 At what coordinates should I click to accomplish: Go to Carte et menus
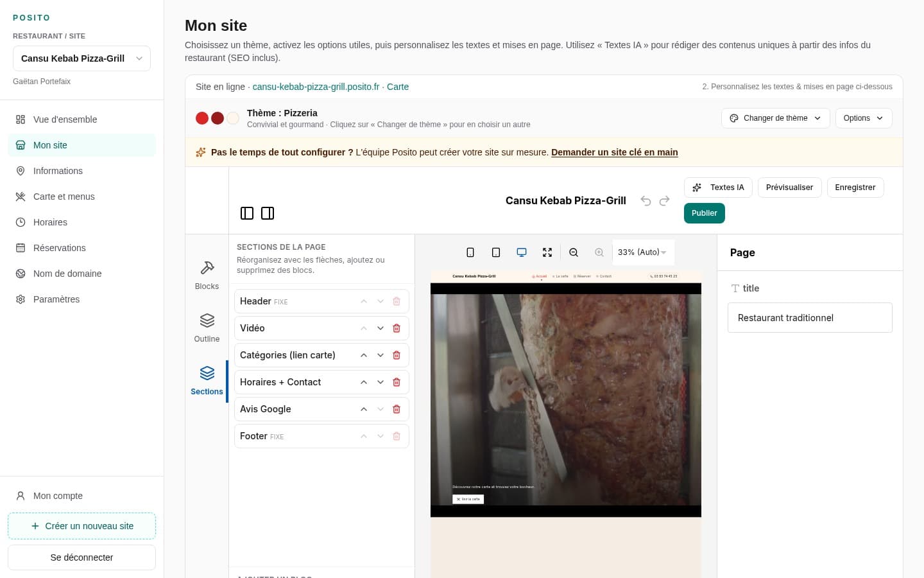(x=81, y=197)
